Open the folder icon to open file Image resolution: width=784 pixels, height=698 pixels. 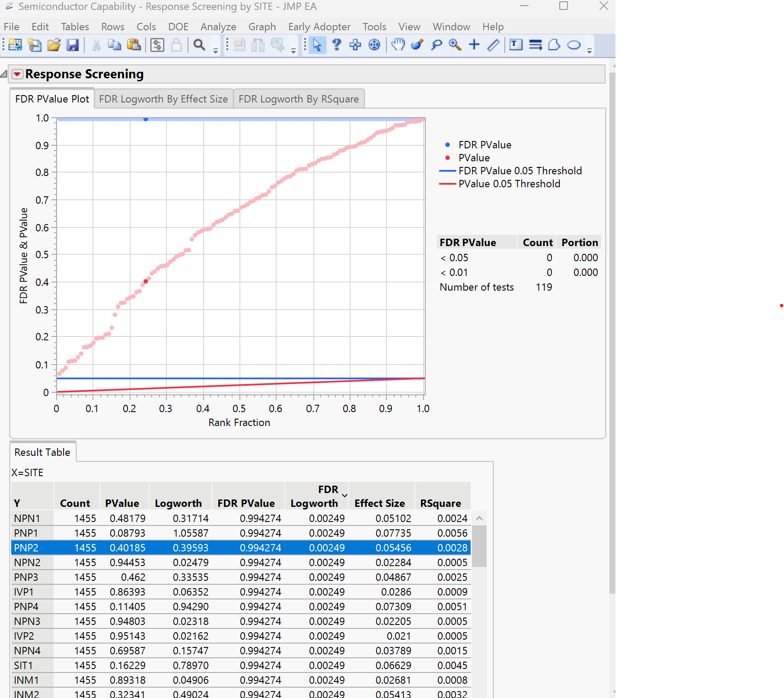coord(54,45)
